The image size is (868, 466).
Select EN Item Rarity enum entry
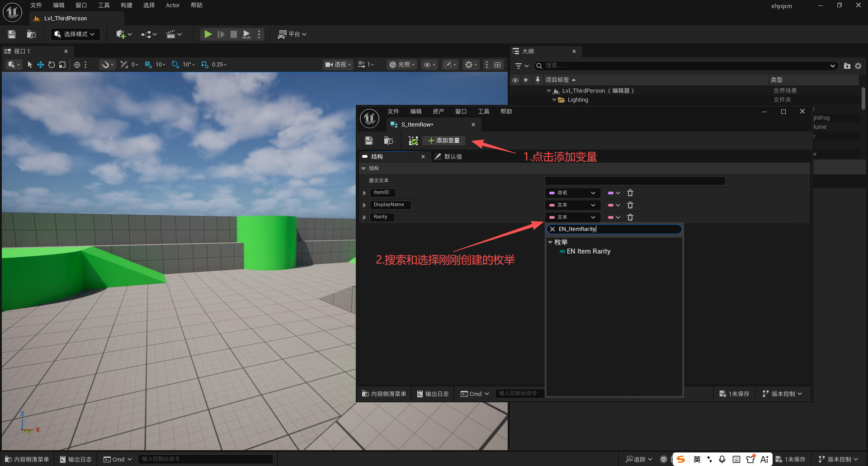[588, 251]
